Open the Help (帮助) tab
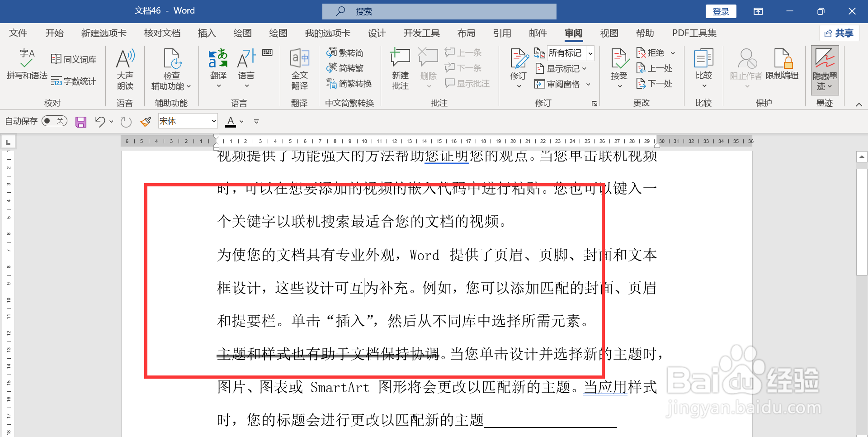868x437 pixels. (645, 33)
